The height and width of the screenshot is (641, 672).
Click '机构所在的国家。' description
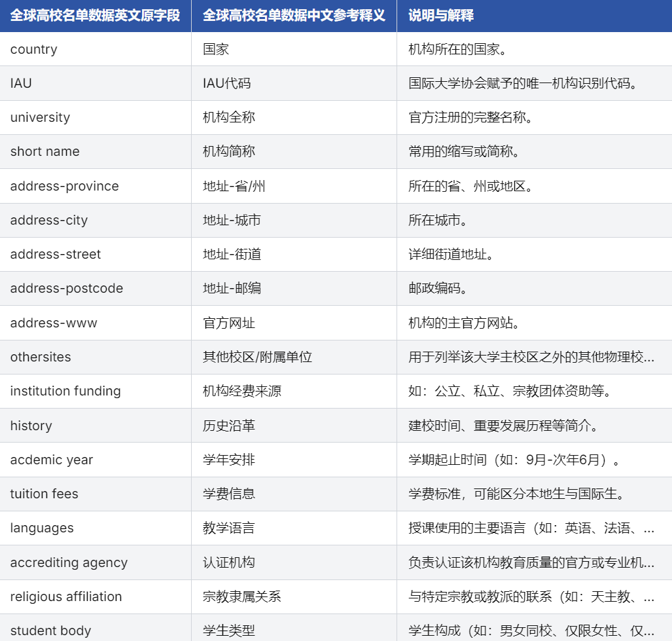(x=458, y=49)
